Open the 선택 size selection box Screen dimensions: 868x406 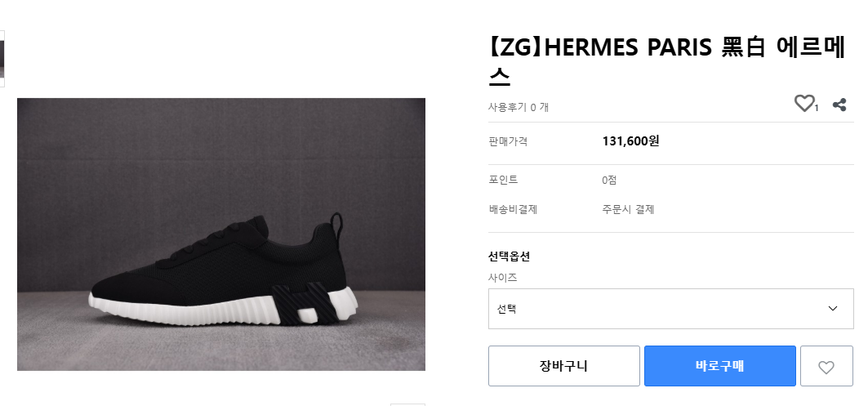pyautogui.click(x=653, y=309)
